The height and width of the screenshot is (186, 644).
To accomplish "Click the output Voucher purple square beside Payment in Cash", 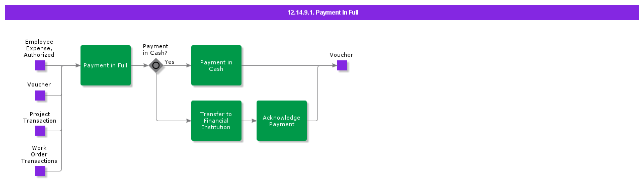I will [342, 65].
